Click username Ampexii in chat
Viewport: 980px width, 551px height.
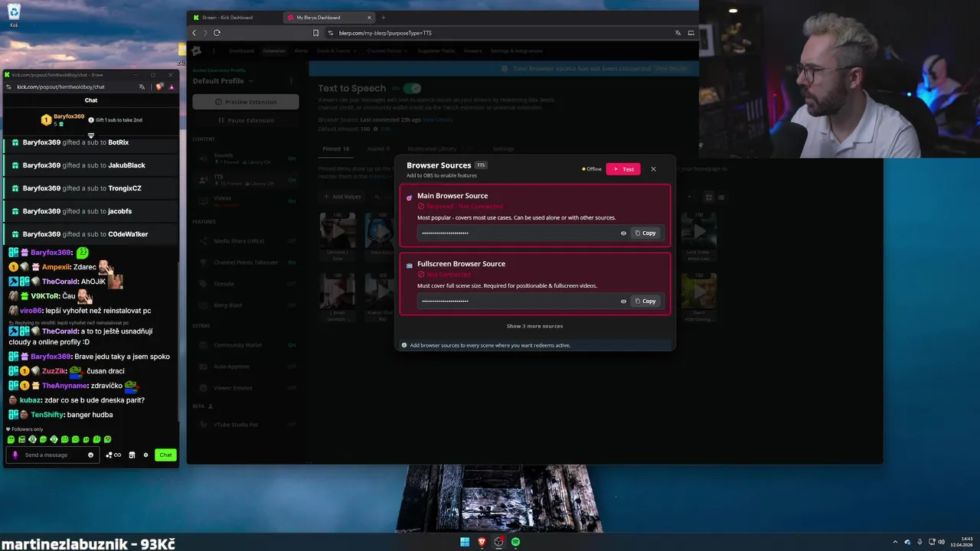(x=56, y=267)
